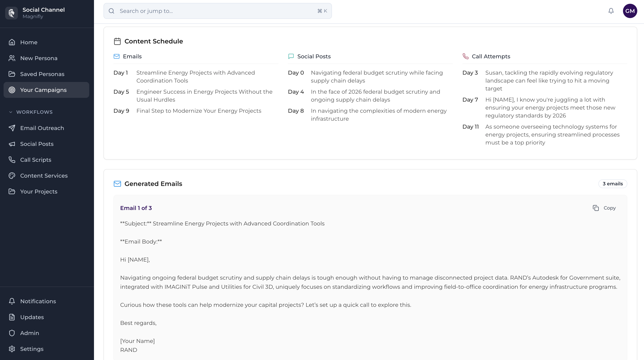644x360 pixels.
Task: Open the GM user avatar menu
Action: [630, 11]
